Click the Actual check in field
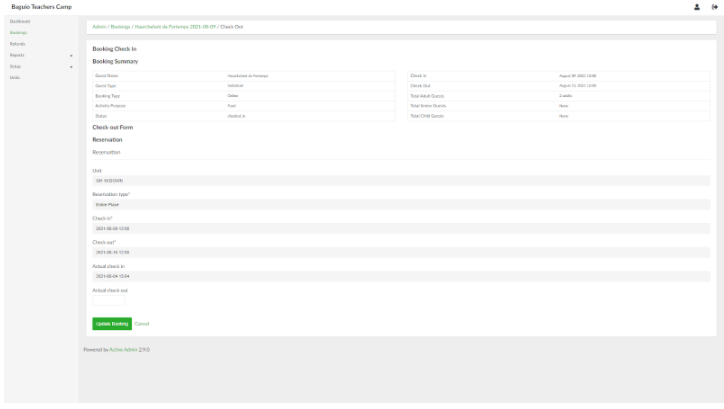The image size is (724, 409). [400, 276]
